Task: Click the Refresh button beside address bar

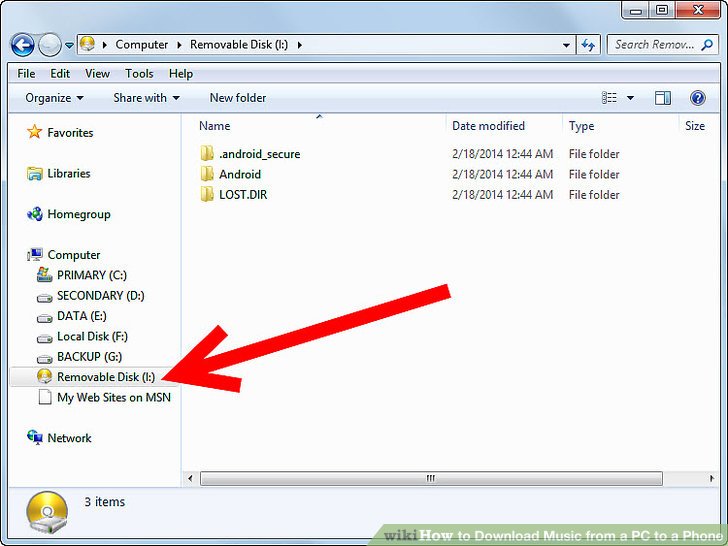Action: point(588,45)
